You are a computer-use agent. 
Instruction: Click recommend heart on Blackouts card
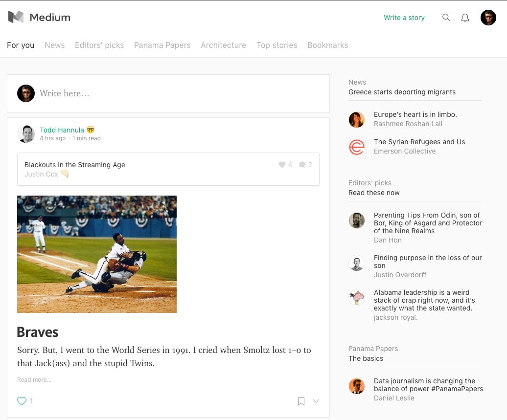click(282, 165)
